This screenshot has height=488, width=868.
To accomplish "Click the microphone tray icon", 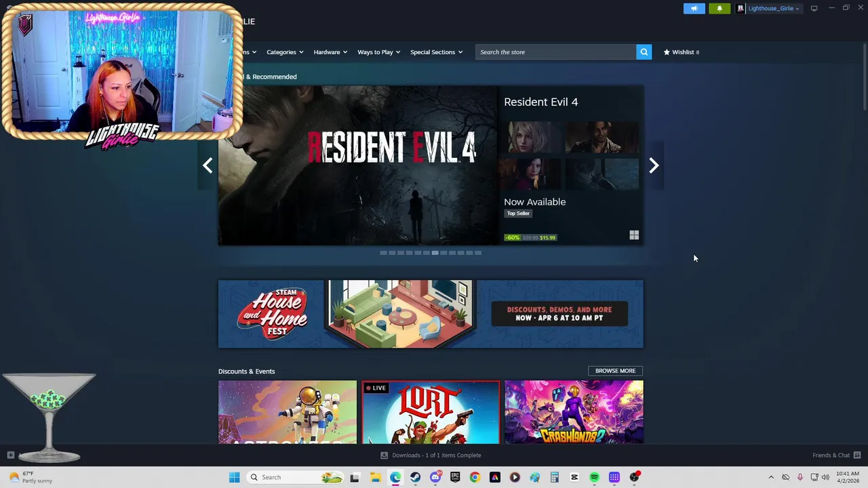I will [x=800, y=477].
